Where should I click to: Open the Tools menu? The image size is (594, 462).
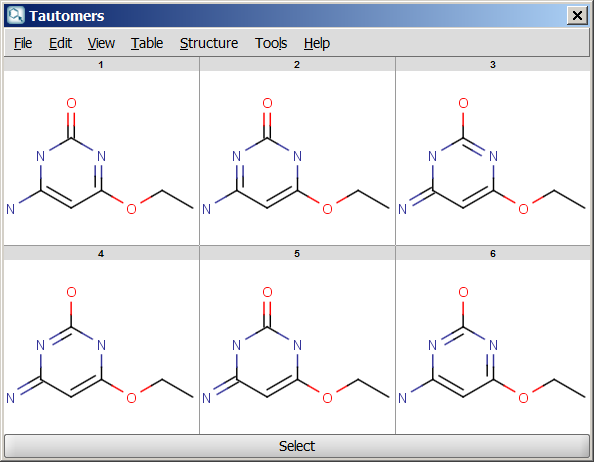click(271, 43)
